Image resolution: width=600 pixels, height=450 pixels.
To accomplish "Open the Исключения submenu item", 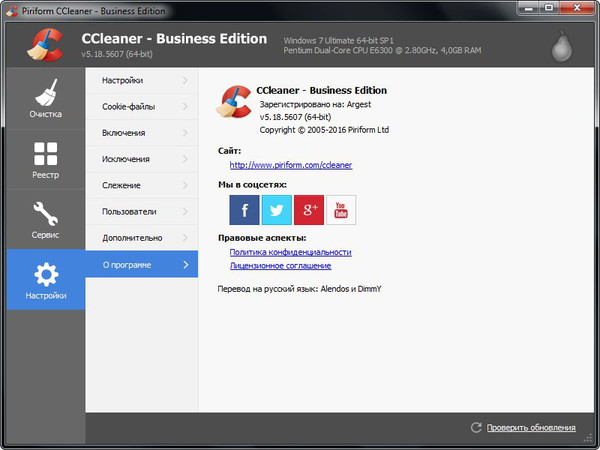I will tap(142, 159).
